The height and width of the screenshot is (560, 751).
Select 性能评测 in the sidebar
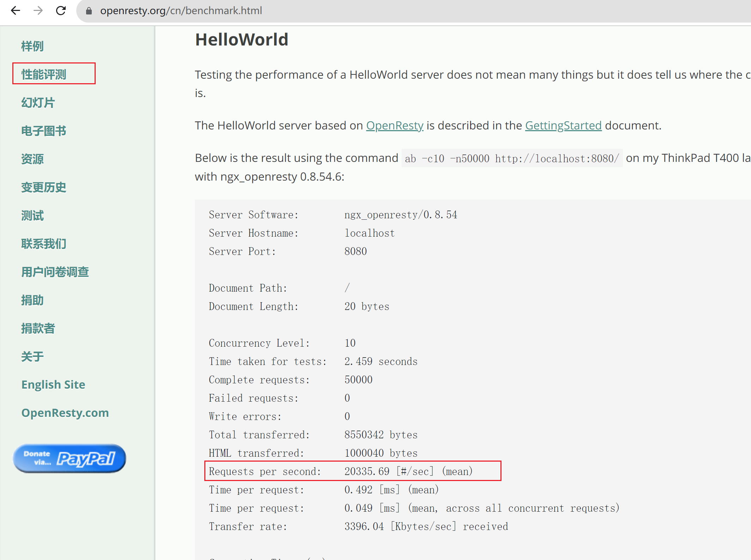click(x=44, y=74)
